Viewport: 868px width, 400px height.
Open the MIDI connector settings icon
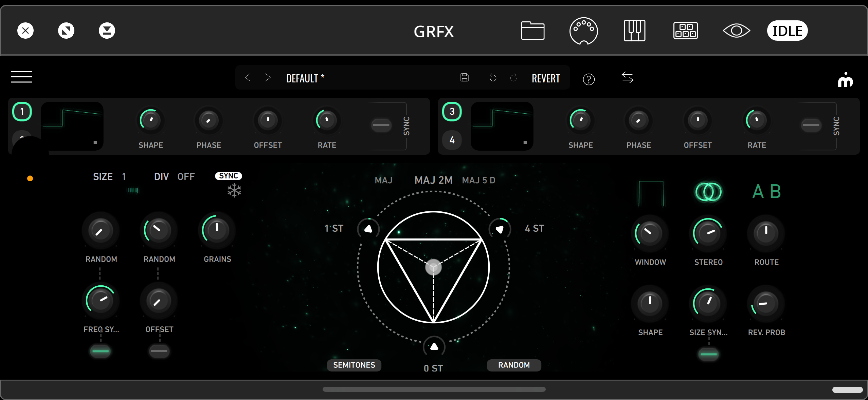tap(583, 31)
